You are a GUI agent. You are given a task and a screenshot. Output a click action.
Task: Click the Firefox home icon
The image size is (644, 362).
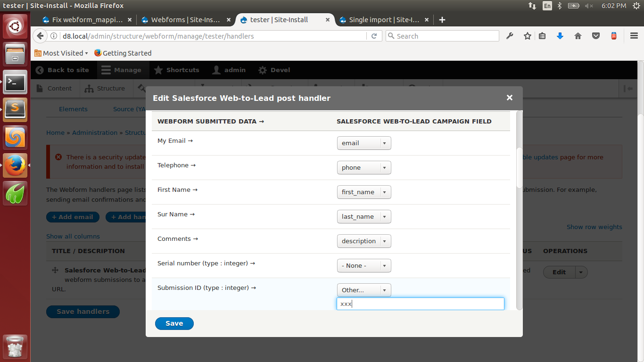[x=578, y=36]
